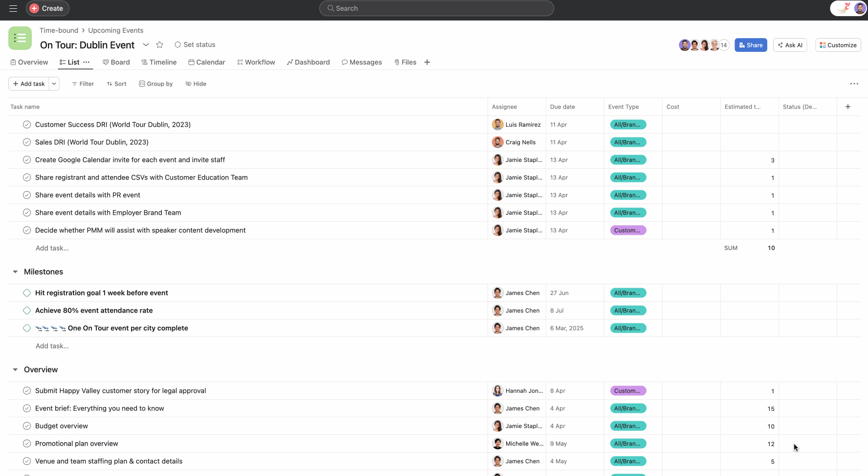The image size is (868, 476).
Task: Click the green project icon next to title
Action: coord(20,38)
